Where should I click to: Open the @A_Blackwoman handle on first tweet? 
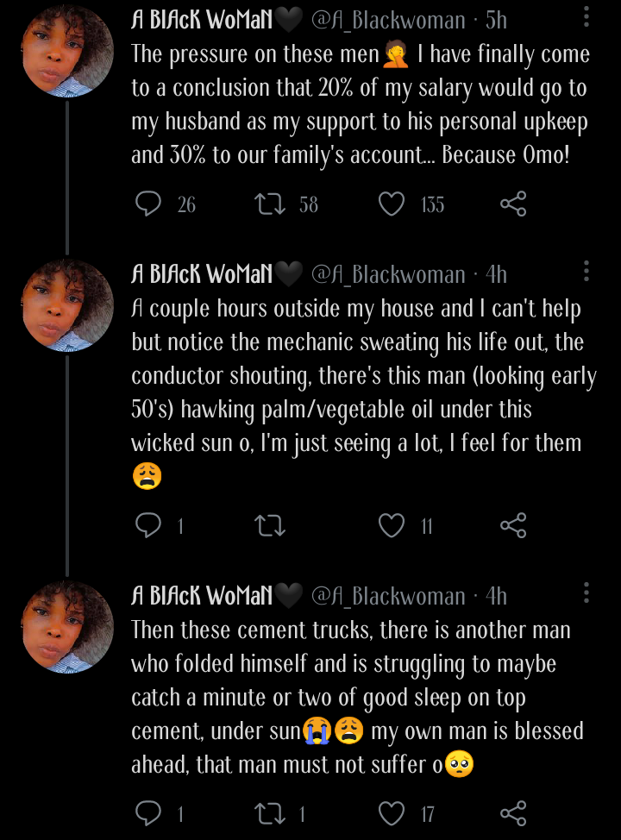coord(387,19)
